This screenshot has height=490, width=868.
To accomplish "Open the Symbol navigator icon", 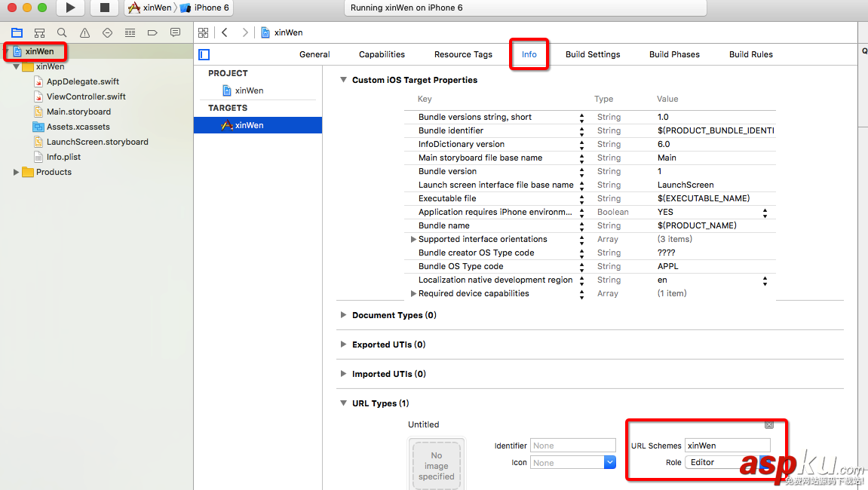I will point(39,32).
